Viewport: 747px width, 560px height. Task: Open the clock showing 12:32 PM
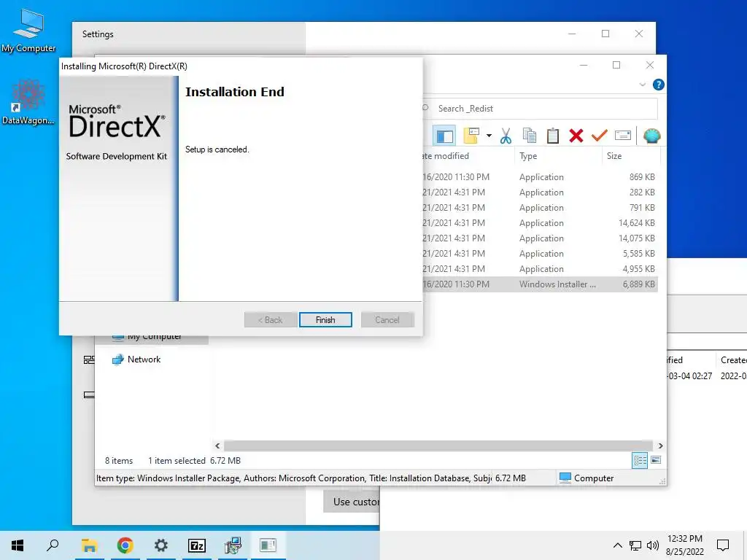[684, 545]
